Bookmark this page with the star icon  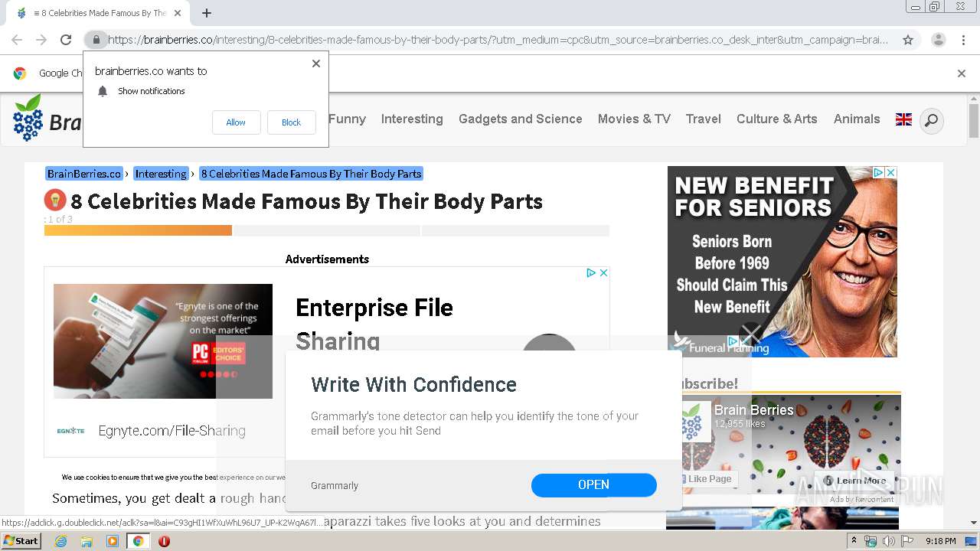[908, 40]
